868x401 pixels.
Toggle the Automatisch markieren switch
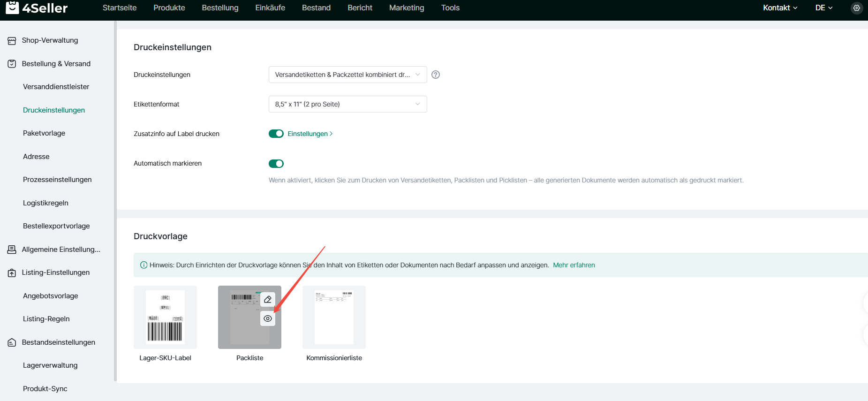(276, 164)
